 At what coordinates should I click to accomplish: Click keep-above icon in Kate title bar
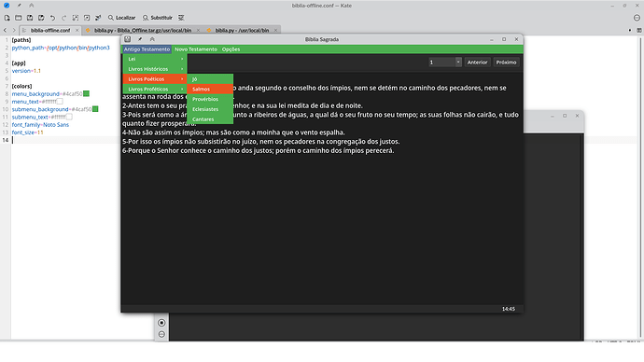[x=31, y=6]
